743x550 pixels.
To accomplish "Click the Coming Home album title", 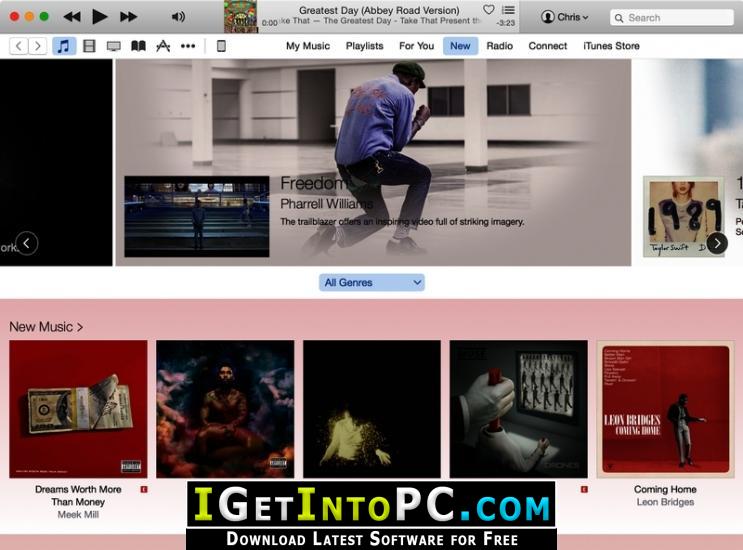I will 665,489.
